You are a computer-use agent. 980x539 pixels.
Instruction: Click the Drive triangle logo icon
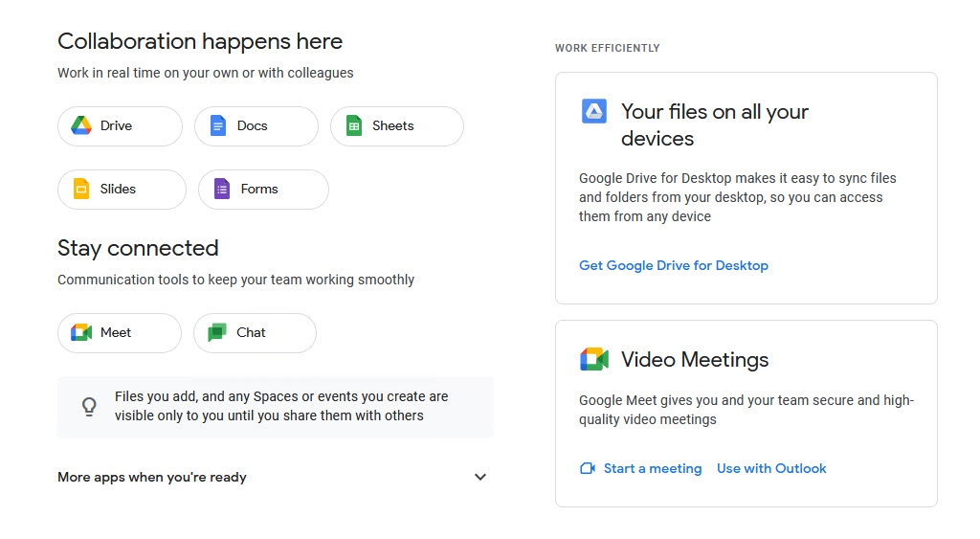coord(81,125)
